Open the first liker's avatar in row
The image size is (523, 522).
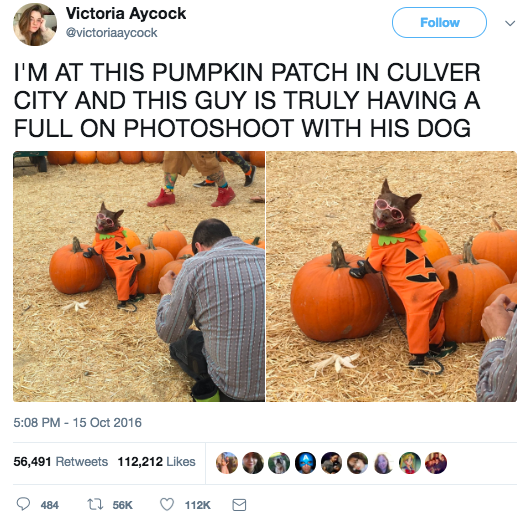(227, 463)
